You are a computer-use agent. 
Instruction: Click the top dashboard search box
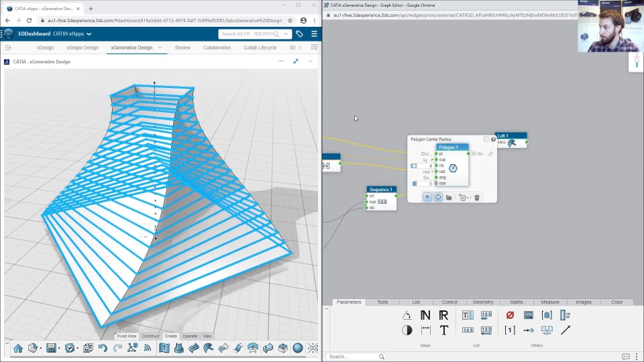[x=255, y=34]
